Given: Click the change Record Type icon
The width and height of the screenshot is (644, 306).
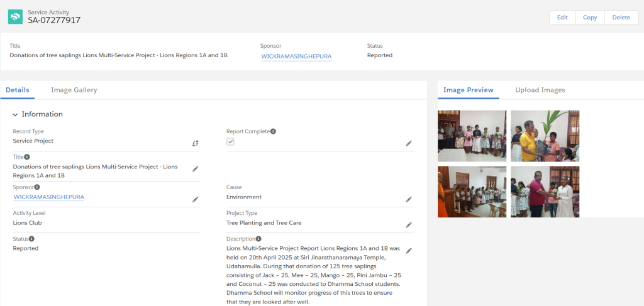Looking at the screenshot, I should click(195, 143).
